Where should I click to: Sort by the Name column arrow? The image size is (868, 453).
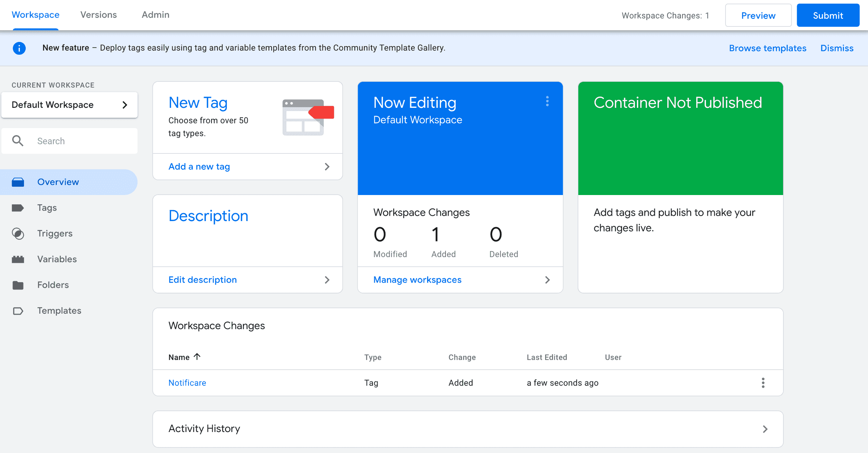tap(197, 357)
